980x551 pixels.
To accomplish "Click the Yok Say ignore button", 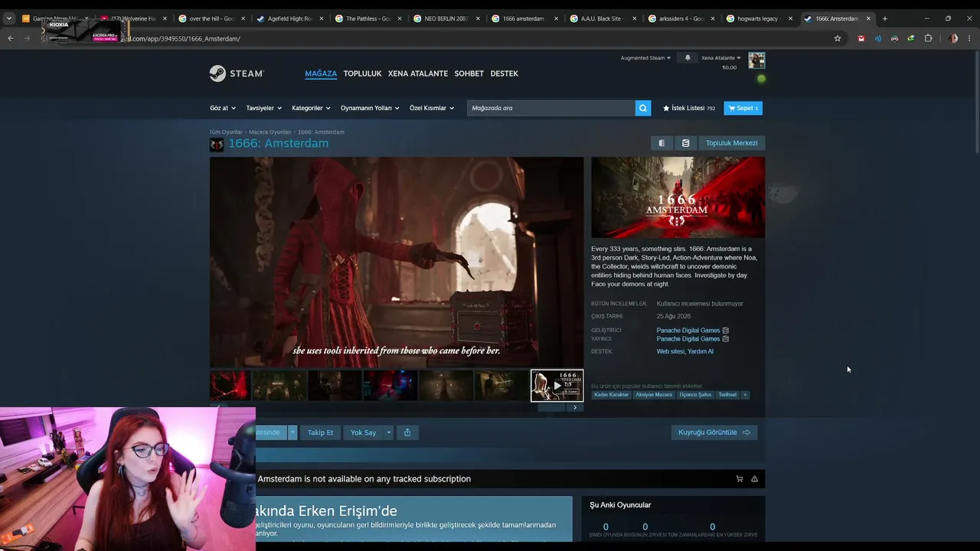I will (x=363, y=432).
